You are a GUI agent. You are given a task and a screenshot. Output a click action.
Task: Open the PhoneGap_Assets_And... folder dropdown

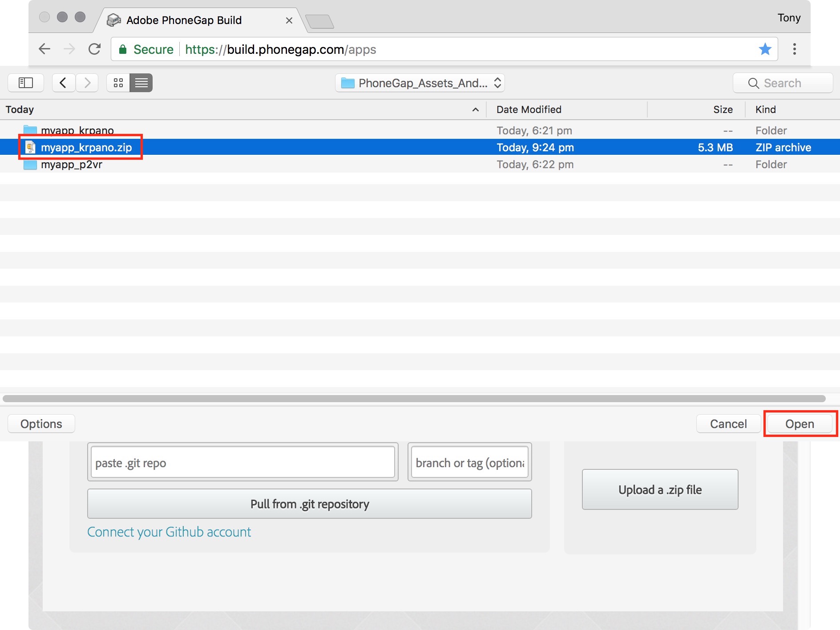(420, 83)
